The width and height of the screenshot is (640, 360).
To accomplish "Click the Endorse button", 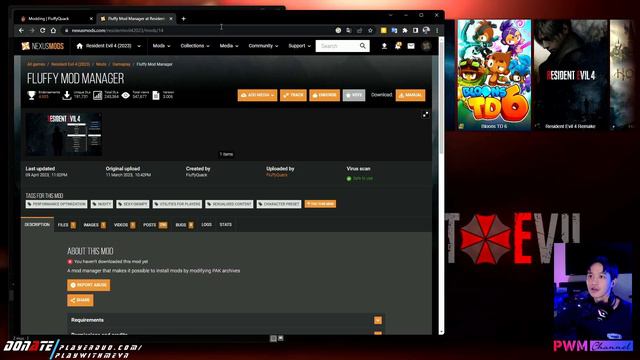I will 324,95.
